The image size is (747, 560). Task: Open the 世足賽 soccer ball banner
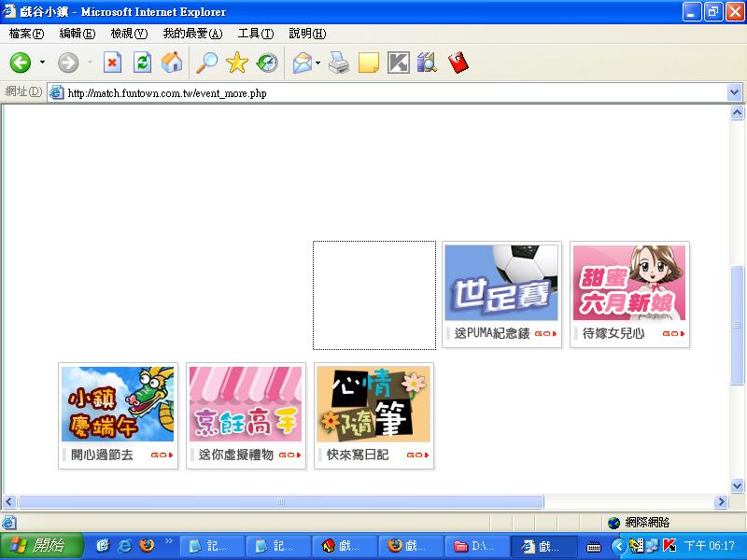(x=501, y=283)
